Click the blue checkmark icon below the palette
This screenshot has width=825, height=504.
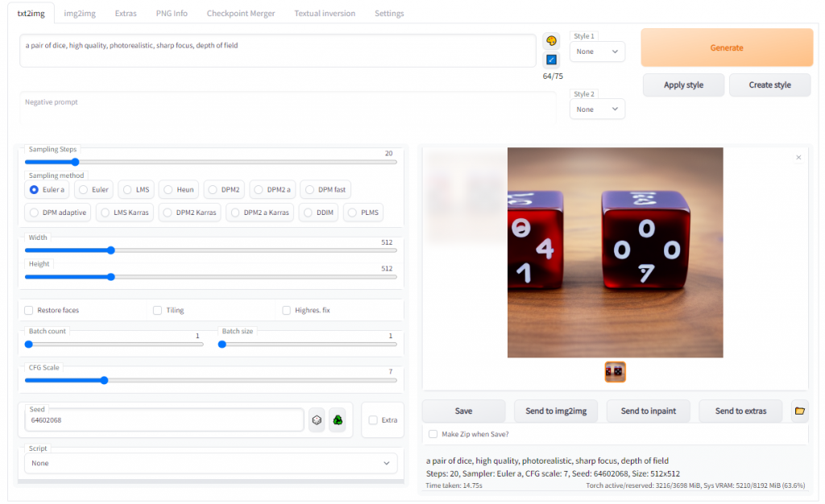coord(551,60)
